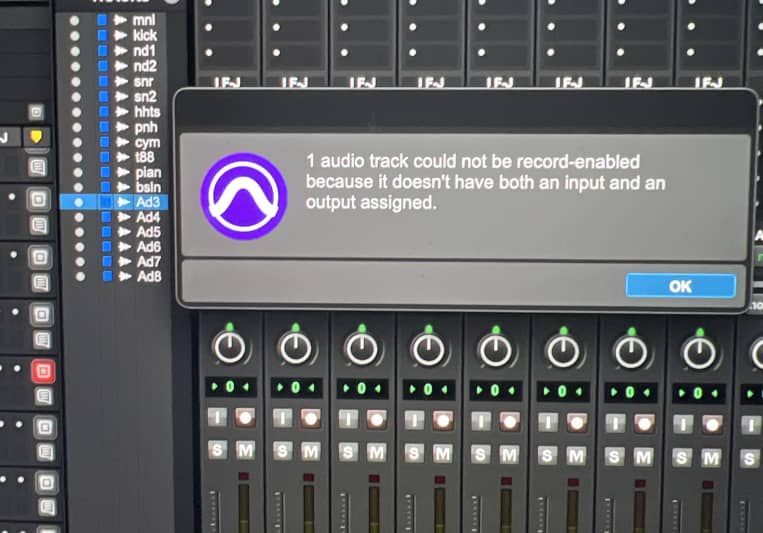Image resolution: width=763 pixels, height=533 pixels.
Task: Click the blue color square of the Ad6 track
Action: [x=107, y=247]
